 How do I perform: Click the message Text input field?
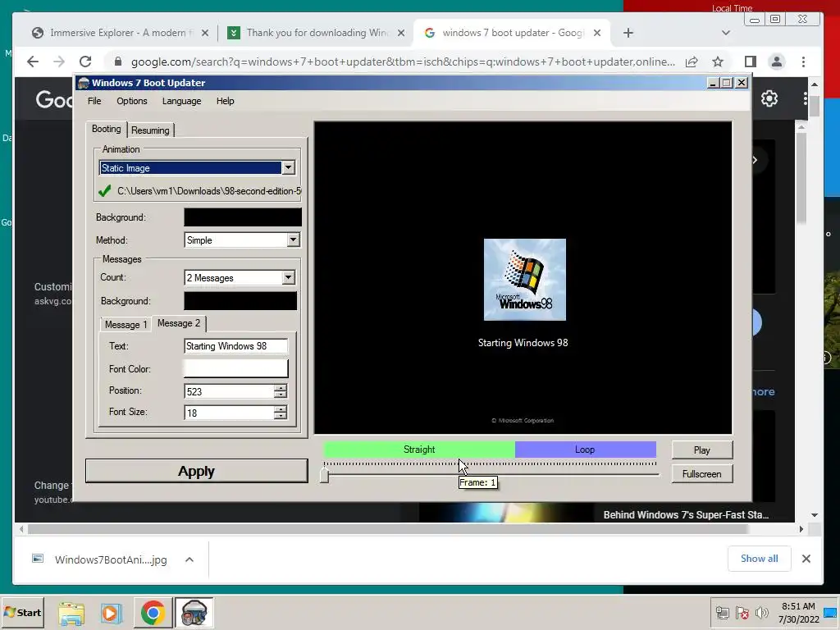click(235, 346)
